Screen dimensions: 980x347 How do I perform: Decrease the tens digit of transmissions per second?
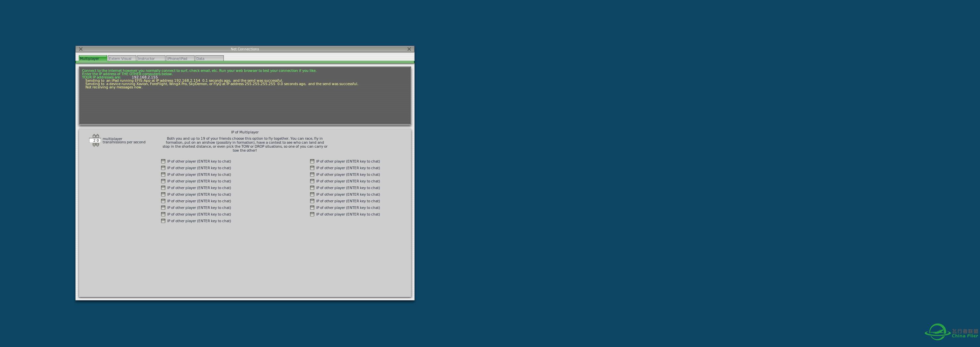(94, 145)
